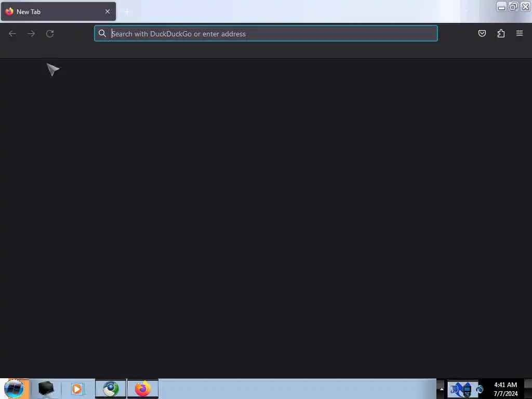
Task: Minimize the Firefox window
Action: tap(501, 6)
